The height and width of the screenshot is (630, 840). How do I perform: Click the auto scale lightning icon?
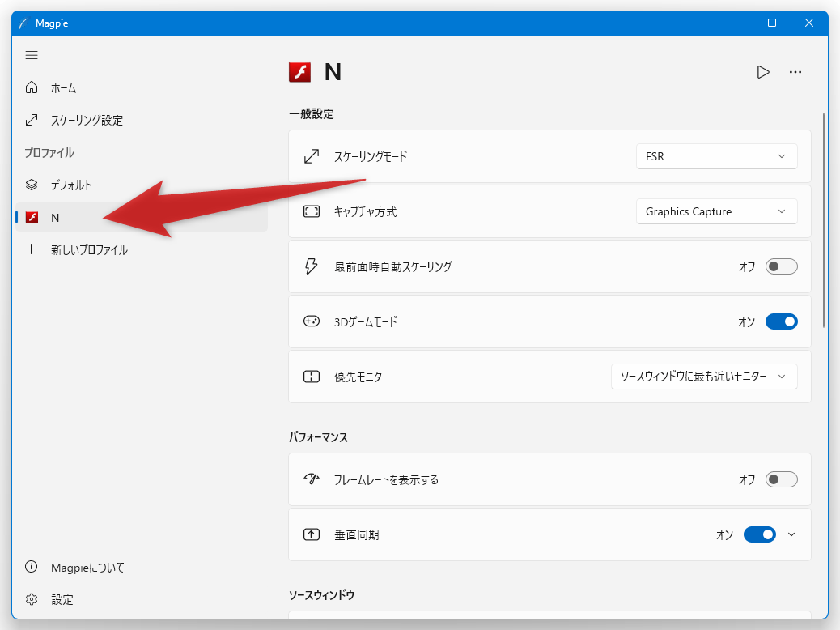pyautogui.click(x=312, y=266)
